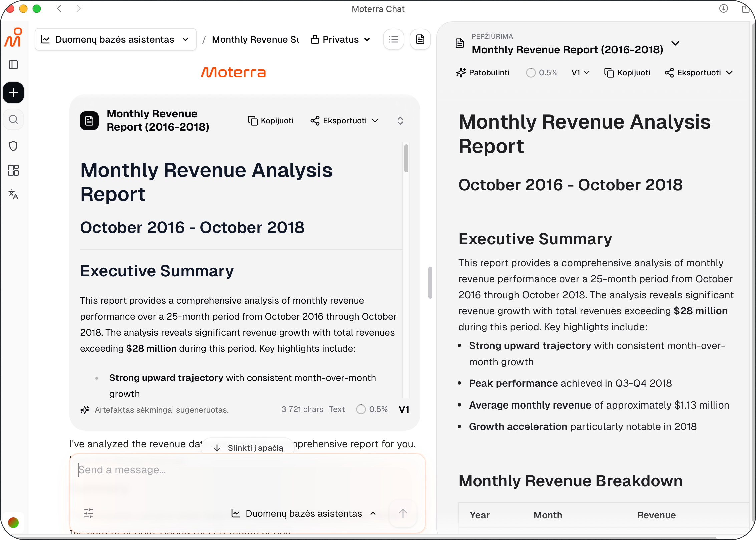This screenshot has width=756, height=540.
Task: Open the translate icon in sidebar
Action: click(13, 194)
